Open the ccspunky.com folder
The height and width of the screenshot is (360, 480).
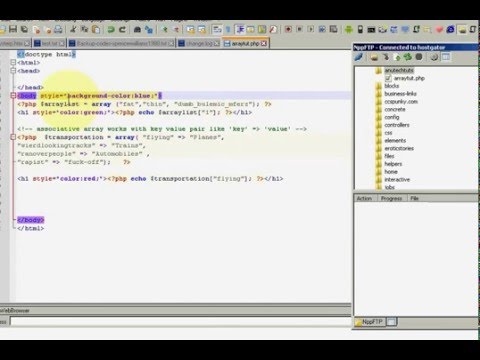(x=401, y=102)
